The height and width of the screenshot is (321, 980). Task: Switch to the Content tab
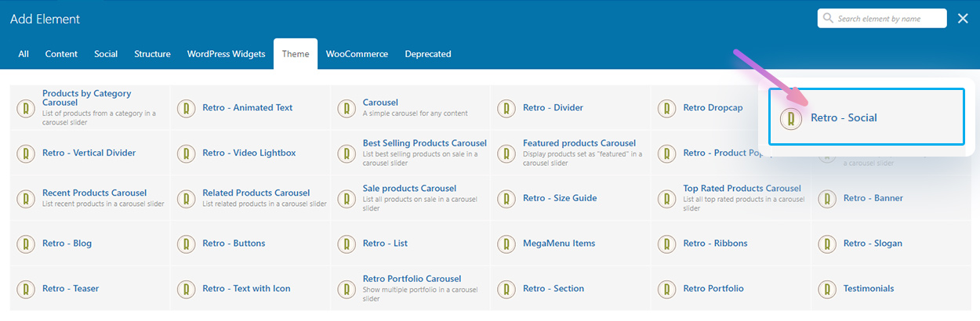(x=61, y=54)
